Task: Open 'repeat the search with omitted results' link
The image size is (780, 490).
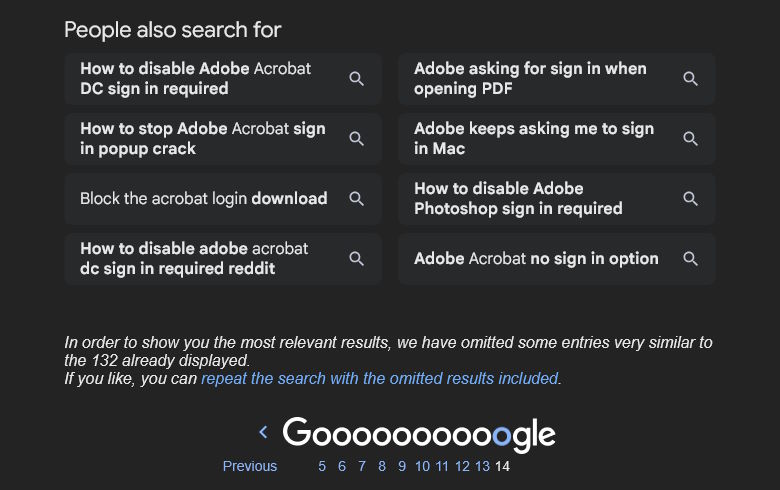Action: tap(380, 379)
